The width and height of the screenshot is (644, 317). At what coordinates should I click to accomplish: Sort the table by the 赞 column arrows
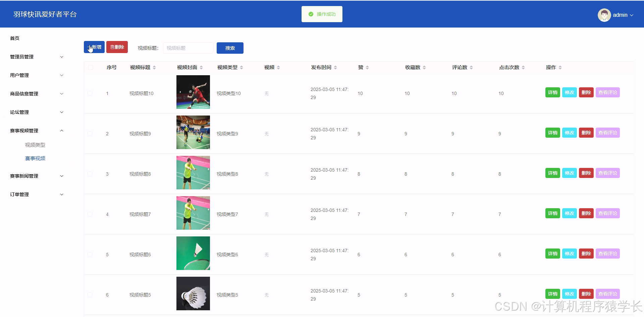click(x=368, y=67)
